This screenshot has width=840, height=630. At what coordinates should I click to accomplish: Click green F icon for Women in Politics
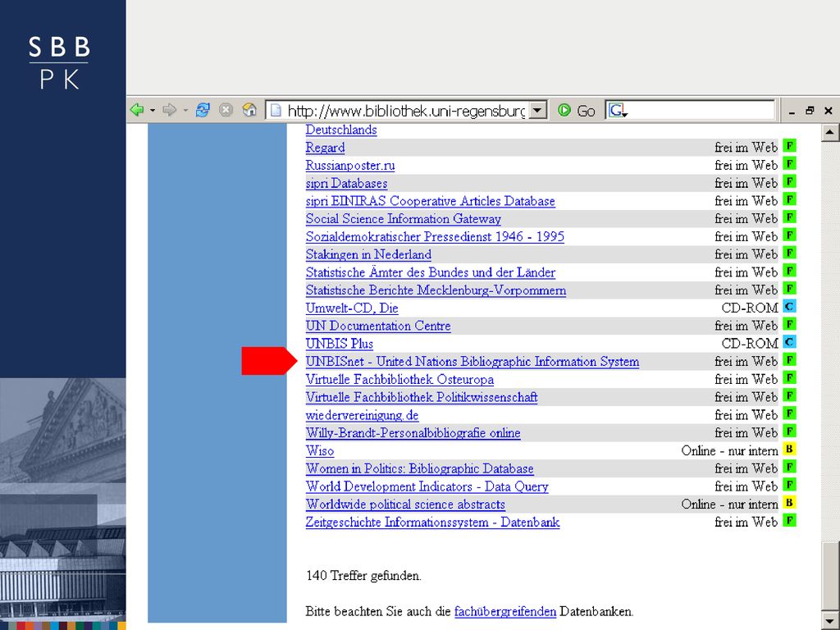789,467
